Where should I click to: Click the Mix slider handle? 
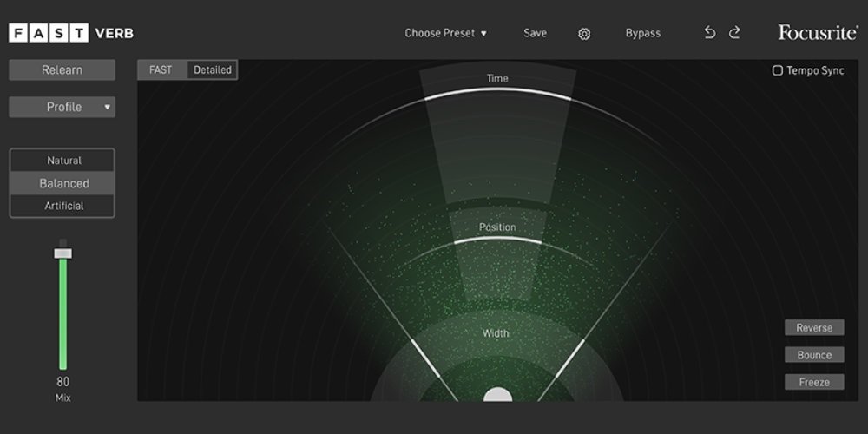[x=62, y=253]
